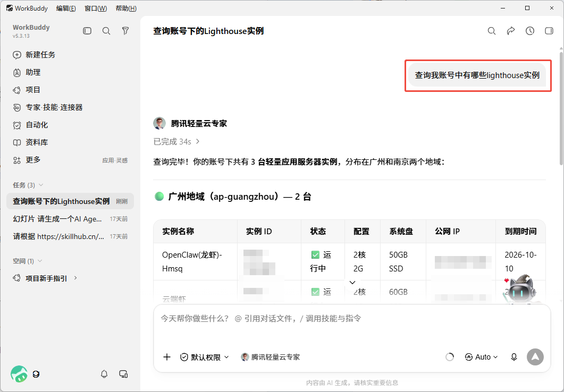
Task: Click 腾讯轻量云专家 expert chip in input
Action: (x=271, y=357)
